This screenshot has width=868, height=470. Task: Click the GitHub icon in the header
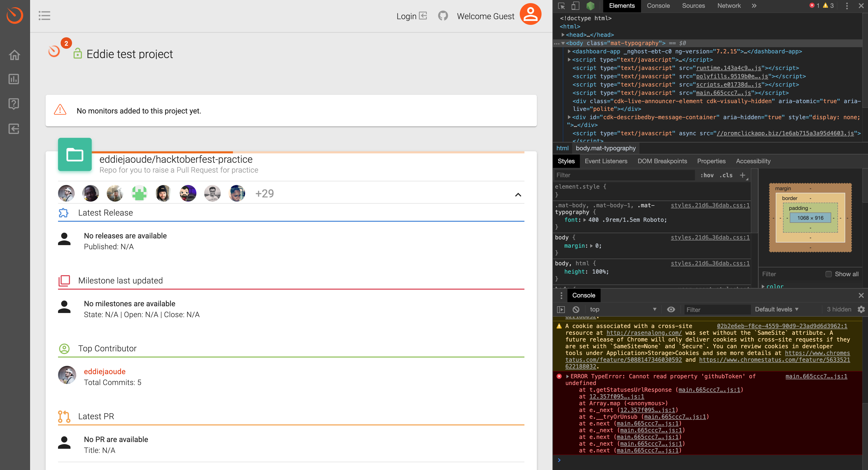click(443, 16)
